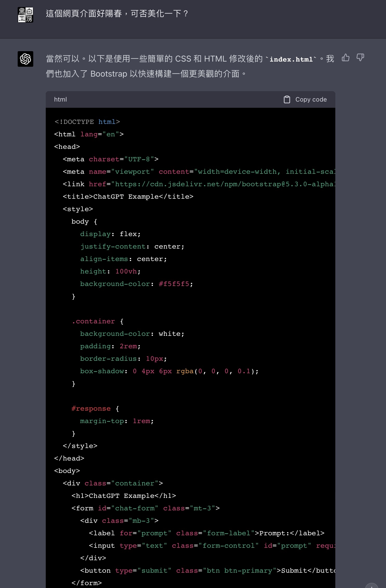Click the thumbs up feedback icon
386x588 pixels.
pos(345,57)
